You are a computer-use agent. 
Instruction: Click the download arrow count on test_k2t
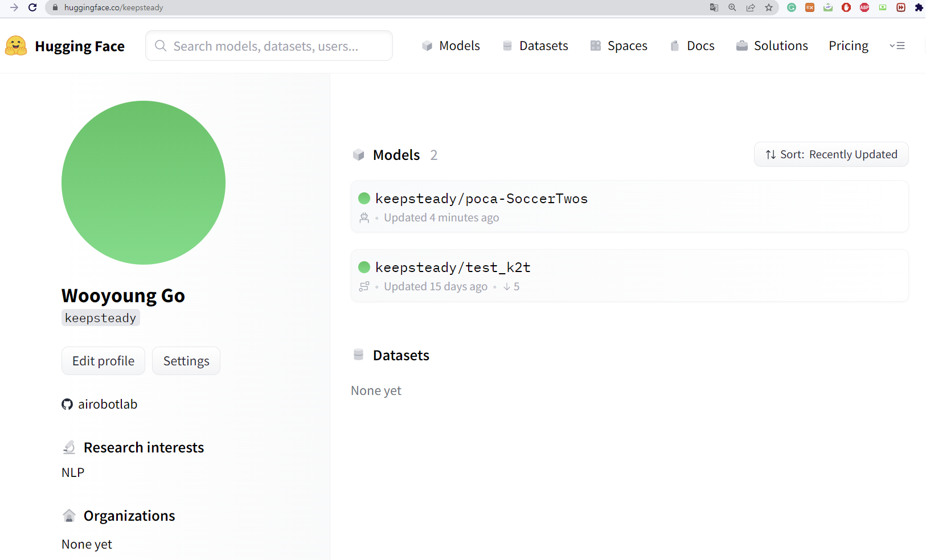511,287
